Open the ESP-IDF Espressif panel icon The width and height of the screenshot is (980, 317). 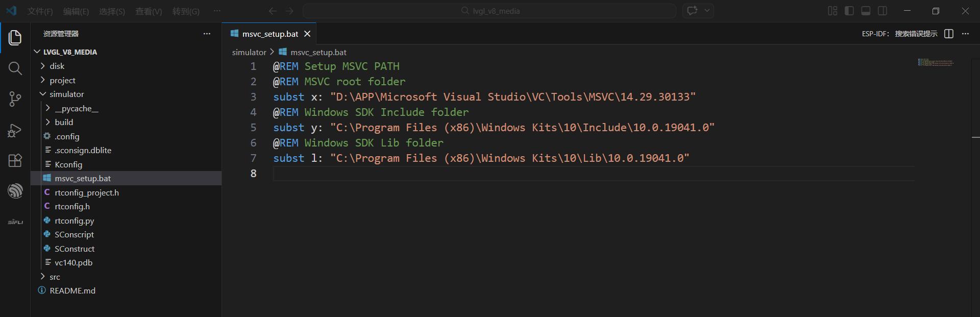15,191
